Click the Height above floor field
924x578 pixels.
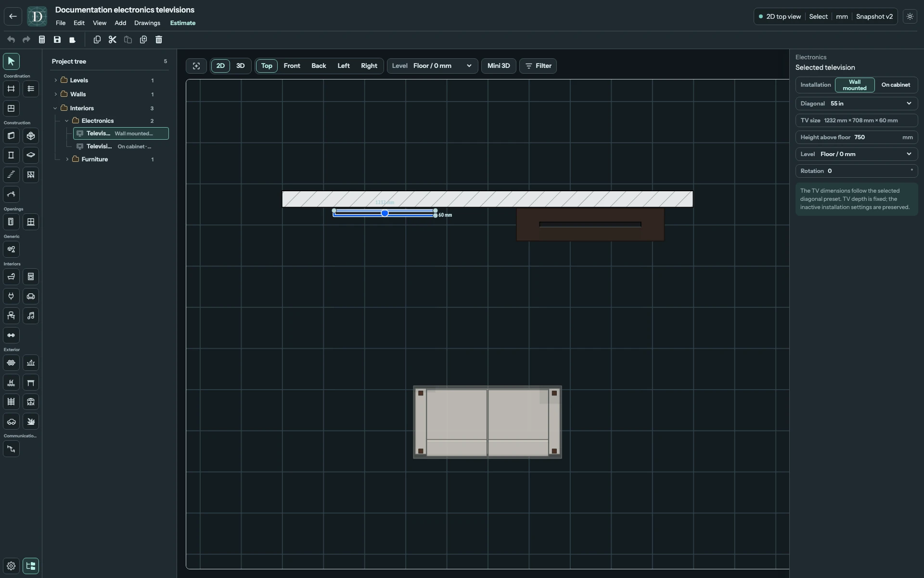(857, 137)
